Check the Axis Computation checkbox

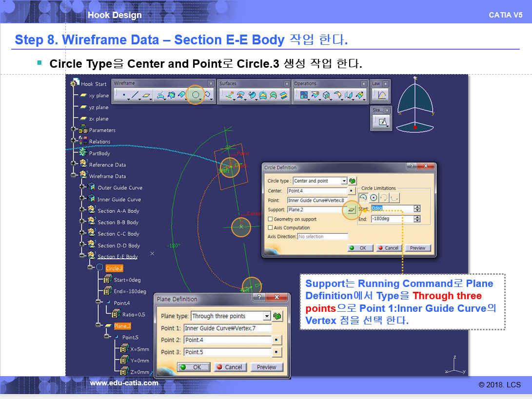pos(271,228)
